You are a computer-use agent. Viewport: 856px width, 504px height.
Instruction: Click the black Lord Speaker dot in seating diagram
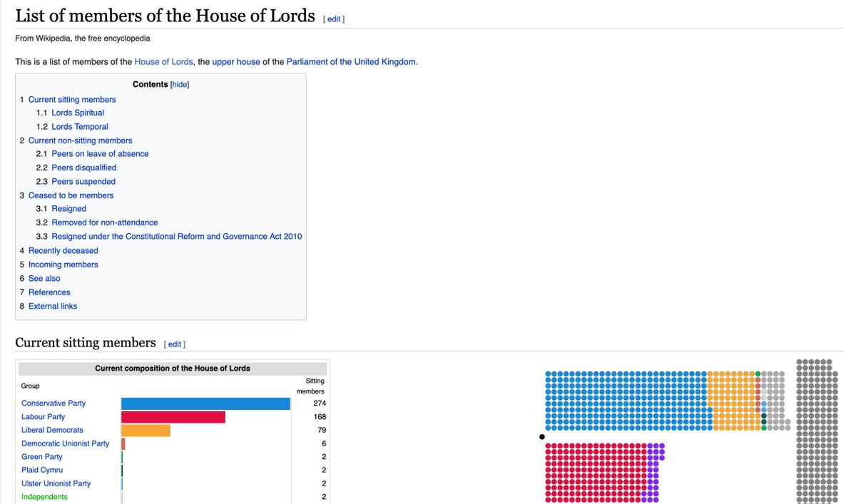point(542,437)
